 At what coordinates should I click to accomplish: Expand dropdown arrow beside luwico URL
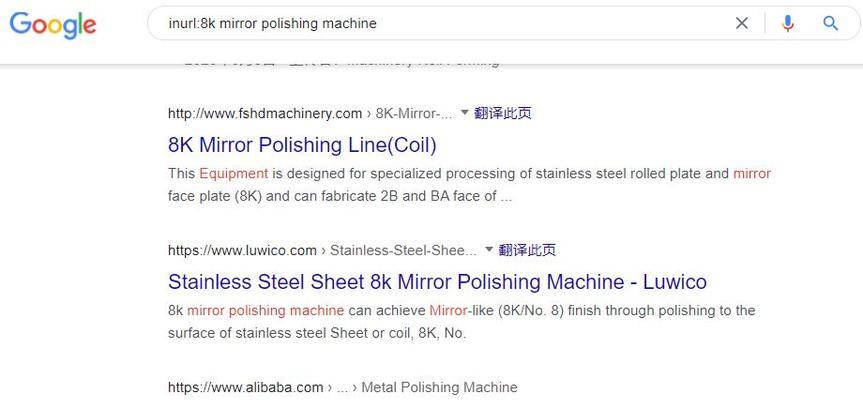[x=489, y=249]
